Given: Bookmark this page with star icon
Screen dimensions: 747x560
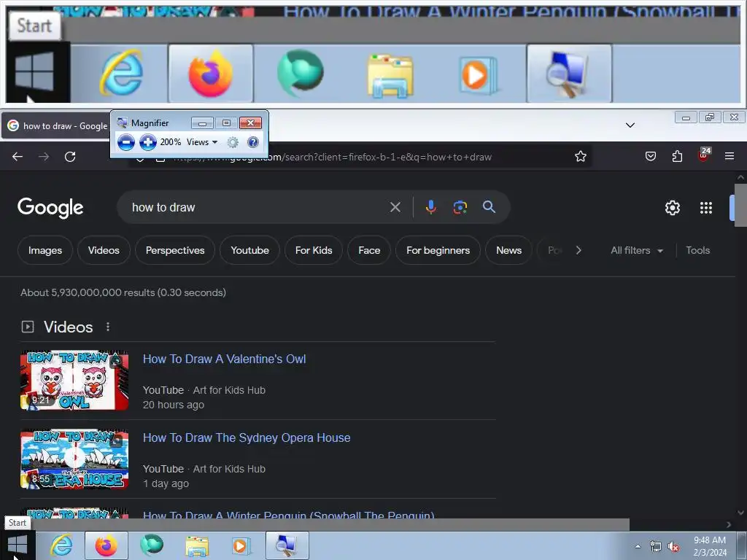Looking at the screenshot, I should point(580,156).
